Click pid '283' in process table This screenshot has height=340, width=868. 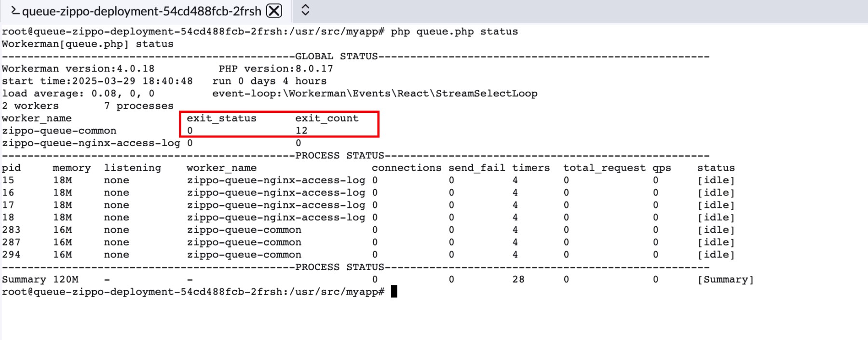pyautogui.click(x=11, y=230)
